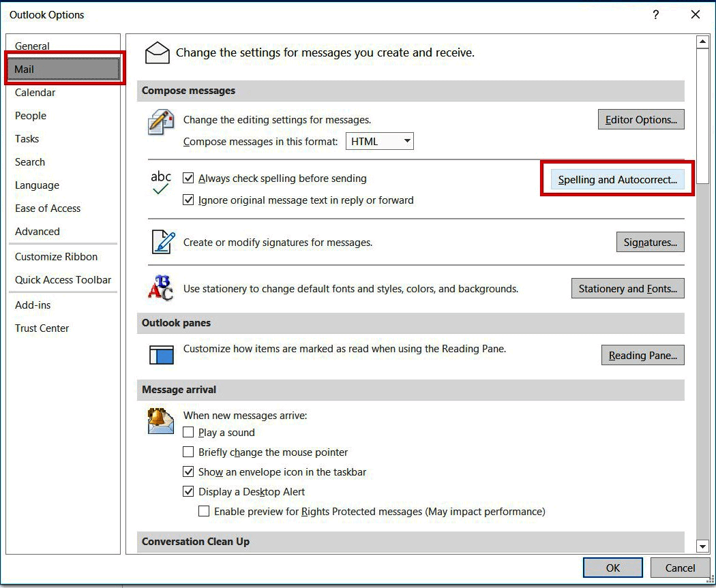Click the scrollbar down arrow
This screenshot has width=716, height=588.
tap(703, 546)
